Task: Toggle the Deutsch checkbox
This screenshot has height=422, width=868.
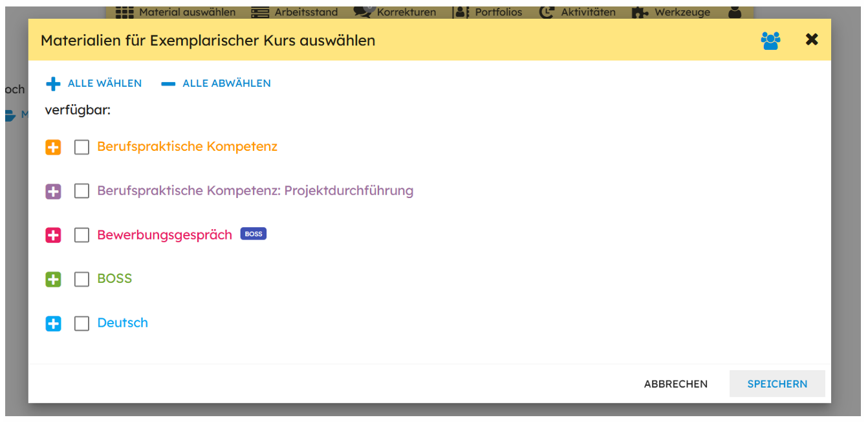Action: (x=81, y=323)
